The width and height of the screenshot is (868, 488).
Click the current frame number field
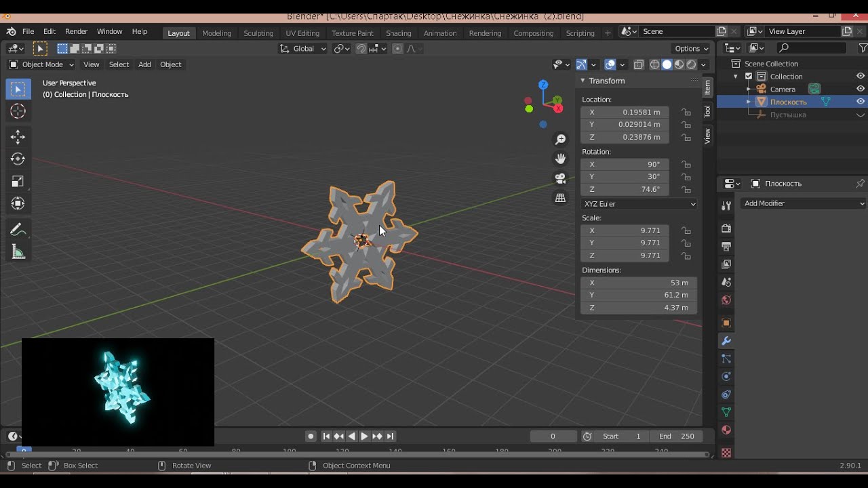(553, 436)
